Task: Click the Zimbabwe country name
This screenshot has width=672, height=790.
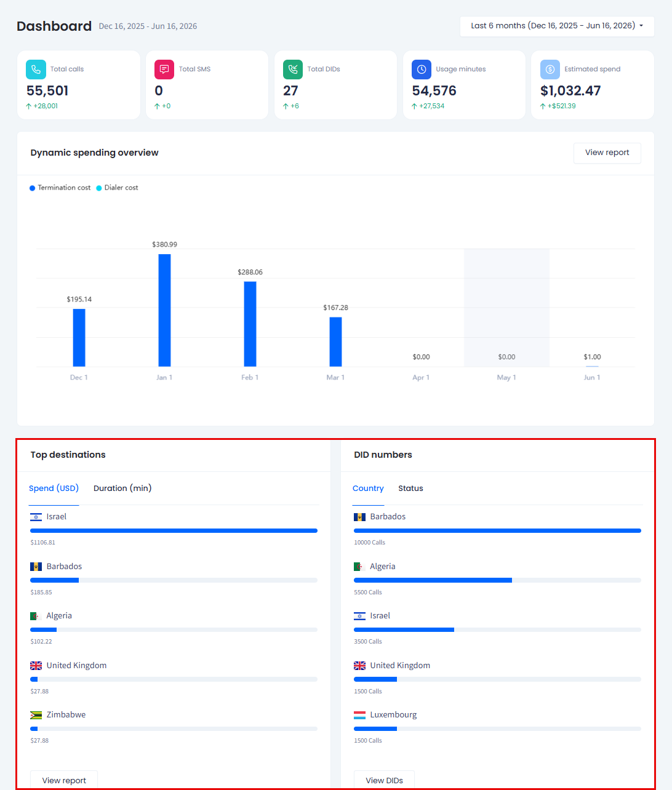Action: coord(66,715)
